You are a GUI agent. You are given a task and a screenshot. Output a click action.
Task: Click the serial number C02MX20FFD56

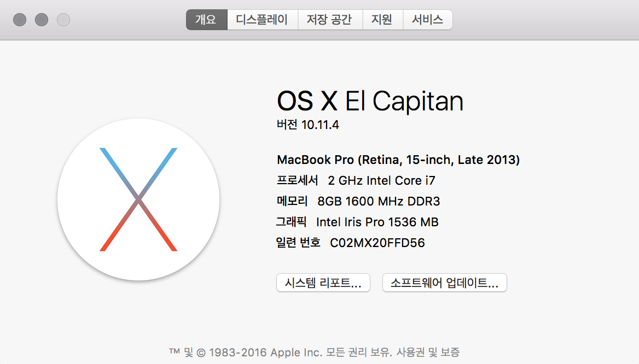pos(377,243)
